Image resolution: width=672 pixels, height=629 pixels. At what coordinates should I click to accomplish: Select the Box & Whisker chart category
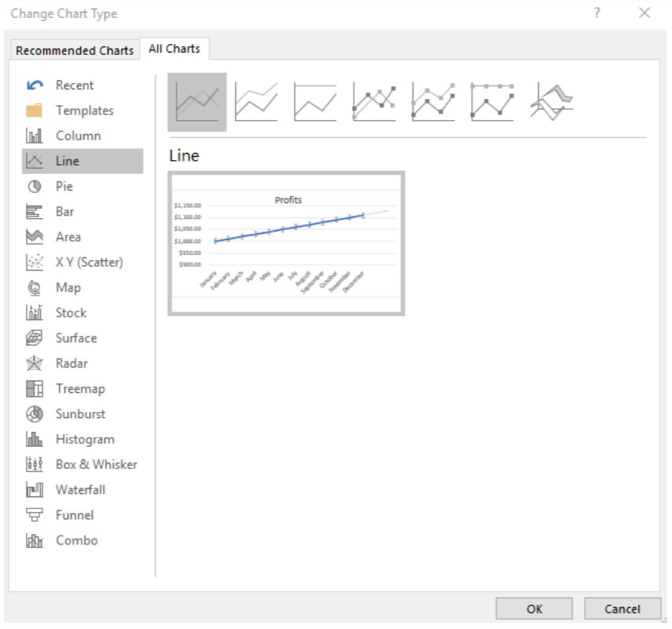[96, 464]
